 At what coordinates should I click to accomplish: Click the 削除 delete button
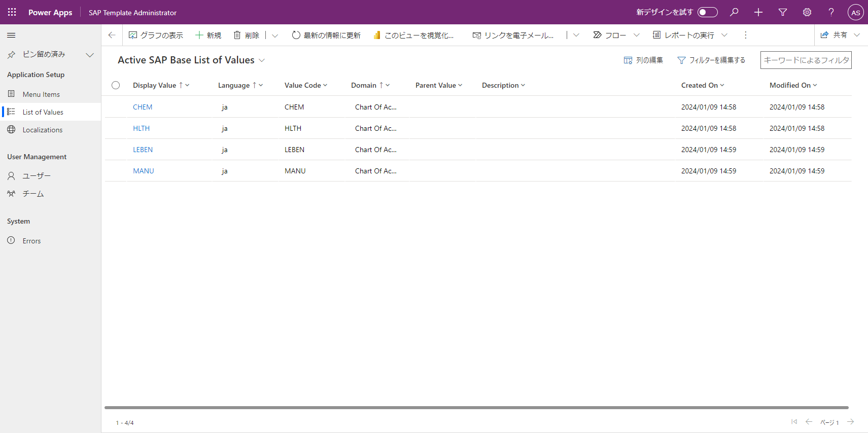click(247, 35)
